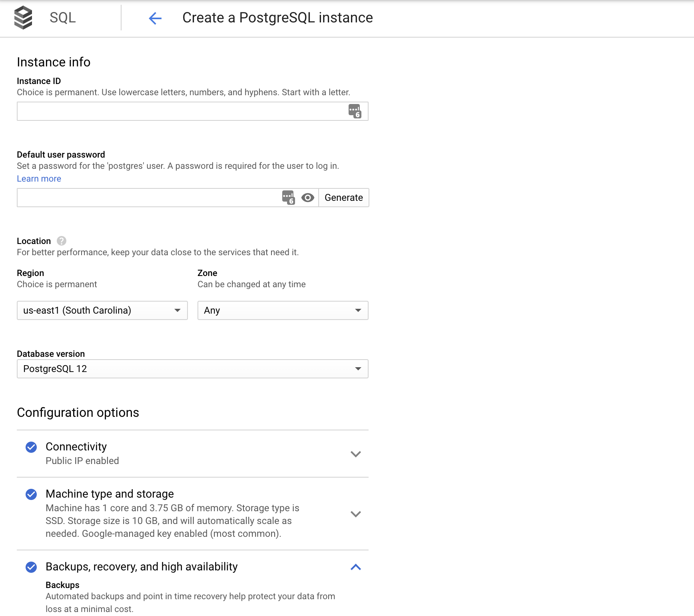Focus the Default user password input field
The width and height of the screenshot is (694, 616).
point(148,198)
